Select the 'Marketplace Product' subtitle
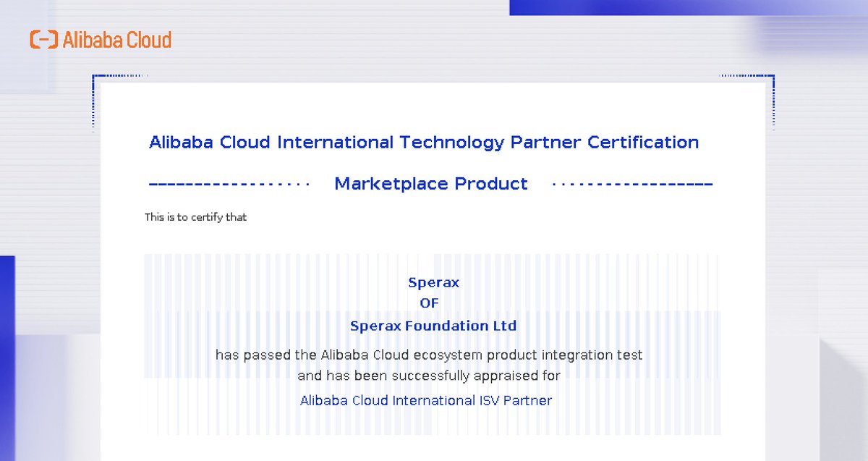Image resolution: width=868 pixels, height=461 pixels. [431, 184]
